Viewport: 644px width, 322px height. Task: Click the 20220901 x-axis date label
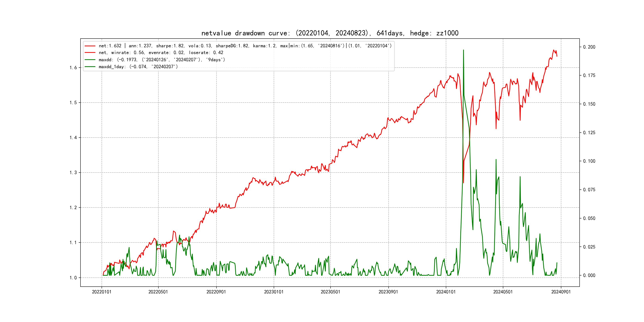coord(216,292)
